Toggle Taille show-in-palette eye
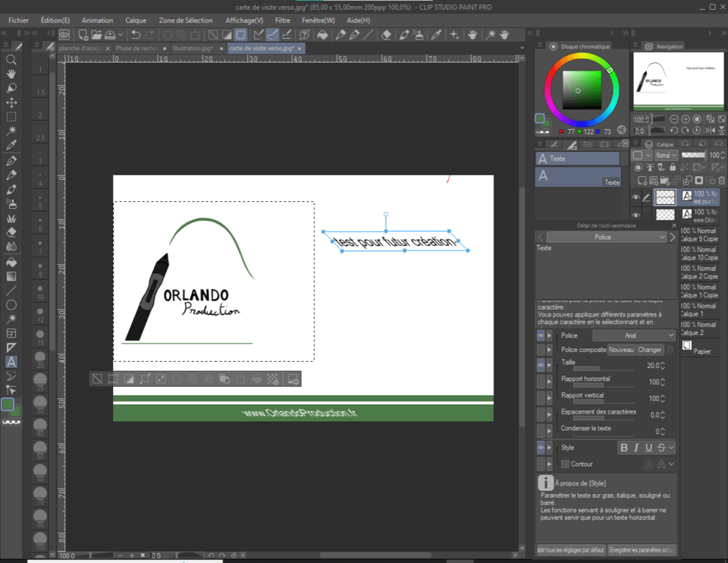 click(541, 365)
